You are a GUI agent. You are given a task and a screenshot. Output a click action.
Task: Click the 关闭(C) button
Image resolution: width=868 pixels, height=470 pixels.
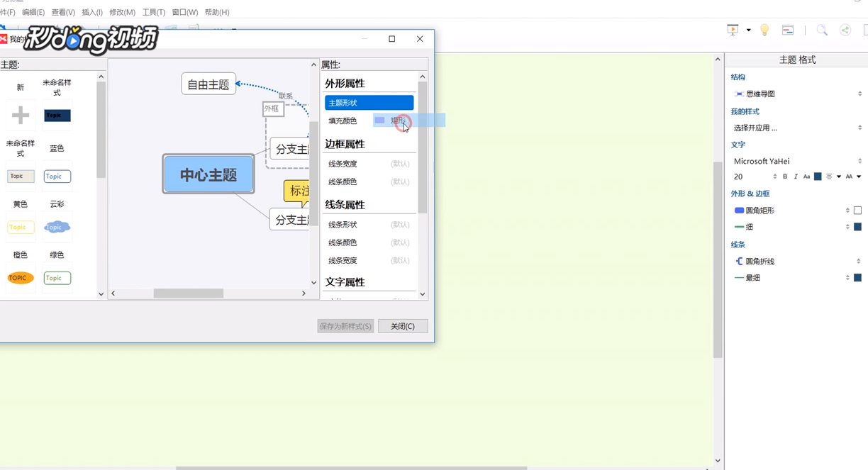(x=402, y=325)
